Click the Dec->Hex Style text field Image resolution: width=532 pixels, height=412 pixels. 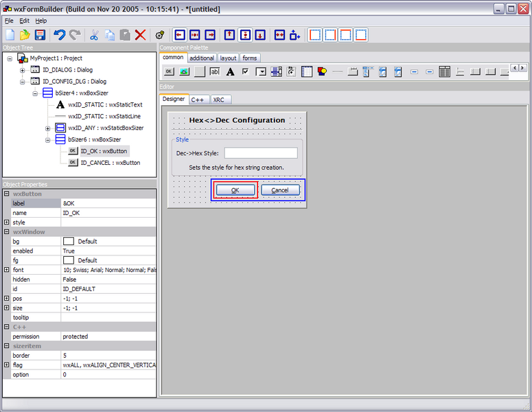pos(261,153)
